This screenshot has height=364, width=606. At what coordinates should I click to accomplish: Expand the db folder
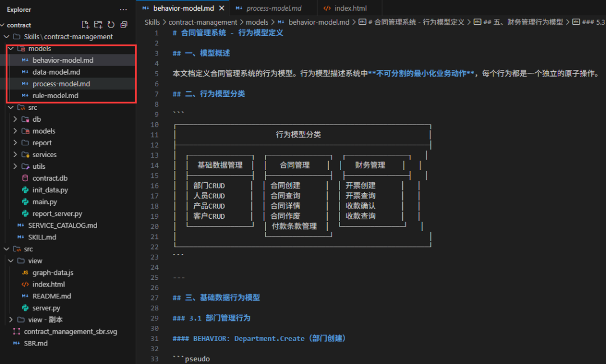coord(15,119)
